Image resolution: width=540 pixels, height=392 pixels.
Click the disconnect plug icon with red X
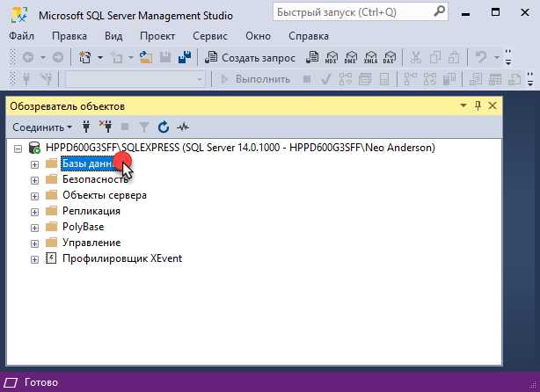coord(106,127)
